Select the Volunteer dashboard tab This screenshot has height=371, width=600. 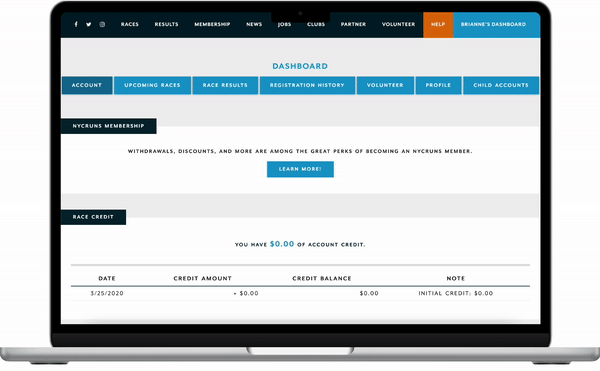(x=385, y=85)
